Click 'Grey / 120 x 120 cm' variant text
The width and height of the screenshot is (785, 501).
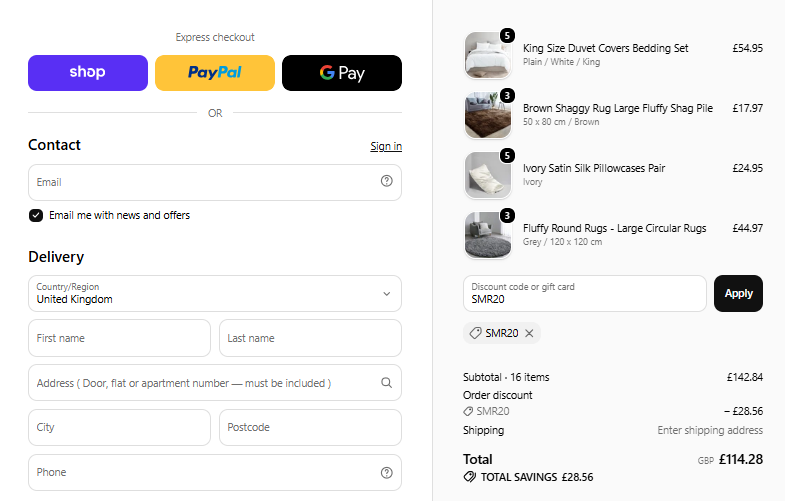click(562, 242)
